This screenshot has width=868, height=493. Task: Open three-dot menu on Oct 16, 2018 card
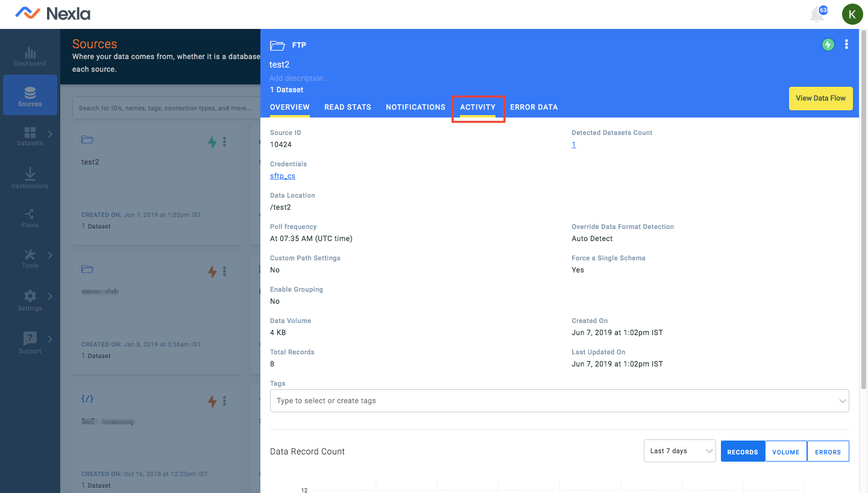[x=224, y=401]
